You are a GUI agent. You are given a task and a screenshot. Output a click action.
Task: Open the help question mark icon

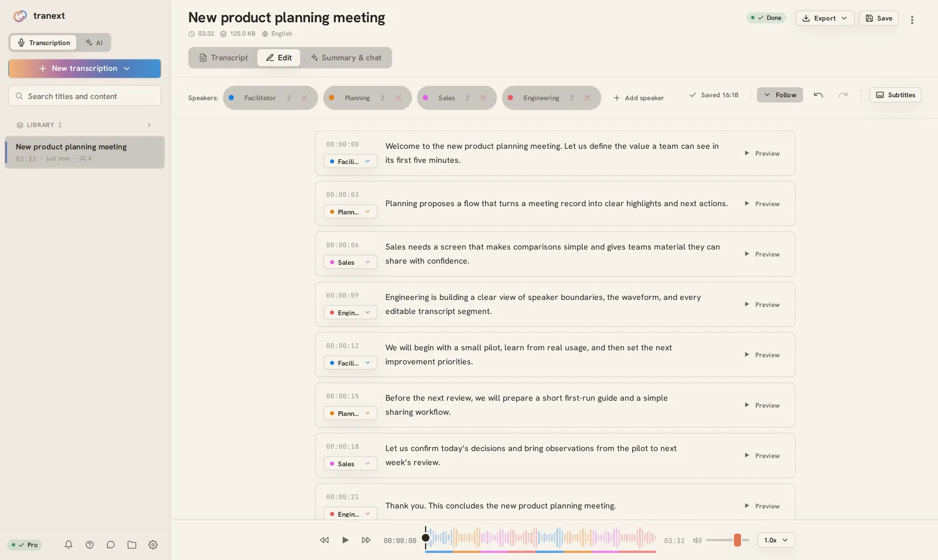pos(90,545)
